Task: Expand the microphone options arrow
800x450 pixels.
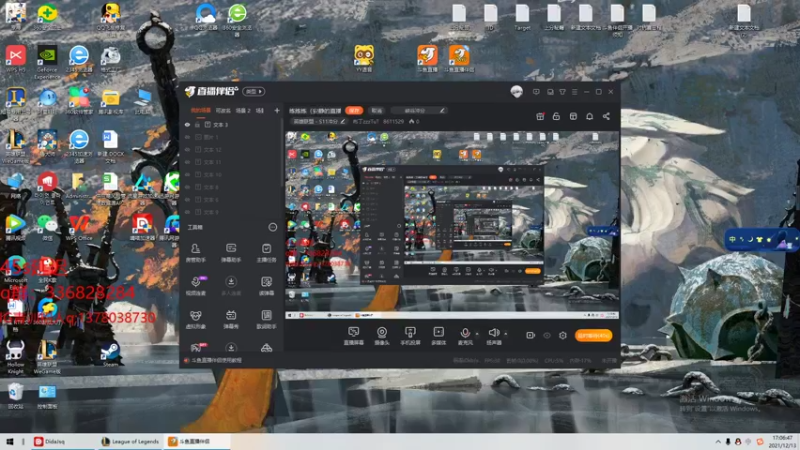Action: point(477,334)
